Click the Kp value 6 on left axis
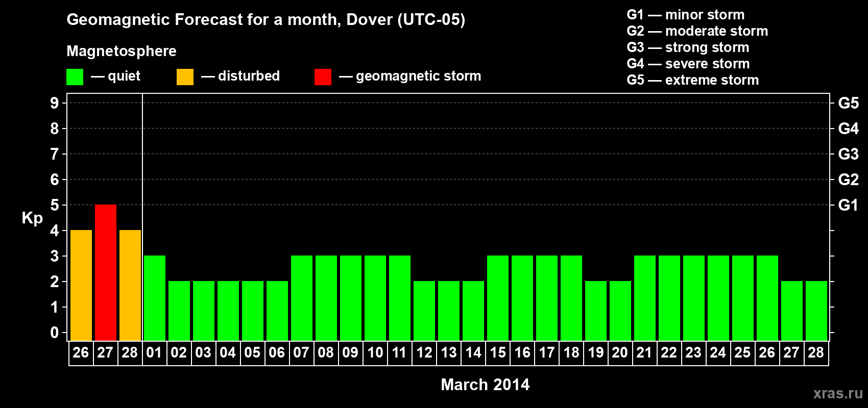 point(55,180)
